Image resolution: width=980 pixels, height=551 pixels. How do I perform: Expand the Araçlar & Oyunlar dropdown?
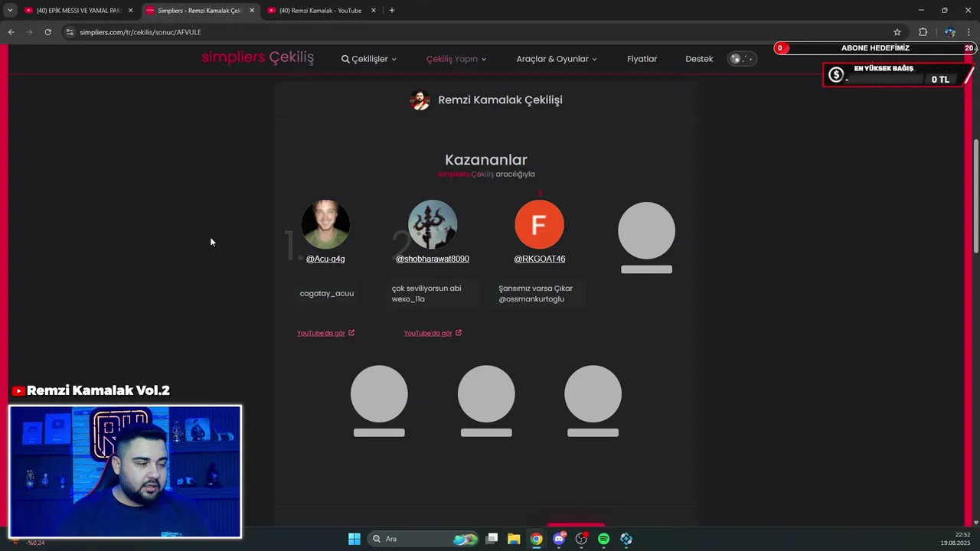557,59
